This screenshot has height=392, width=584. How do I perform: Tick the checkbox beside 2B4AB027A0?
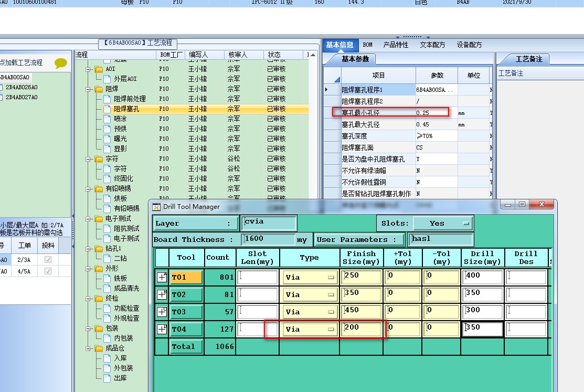click(1, 98)
